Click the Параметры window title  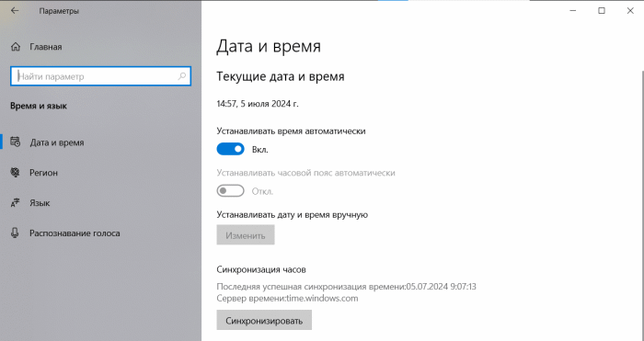pos(59,12)
